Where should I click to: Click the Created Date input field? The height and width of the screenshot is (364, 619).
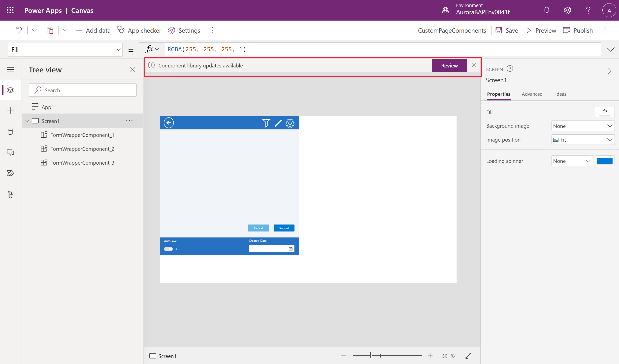tap(269, 249)
